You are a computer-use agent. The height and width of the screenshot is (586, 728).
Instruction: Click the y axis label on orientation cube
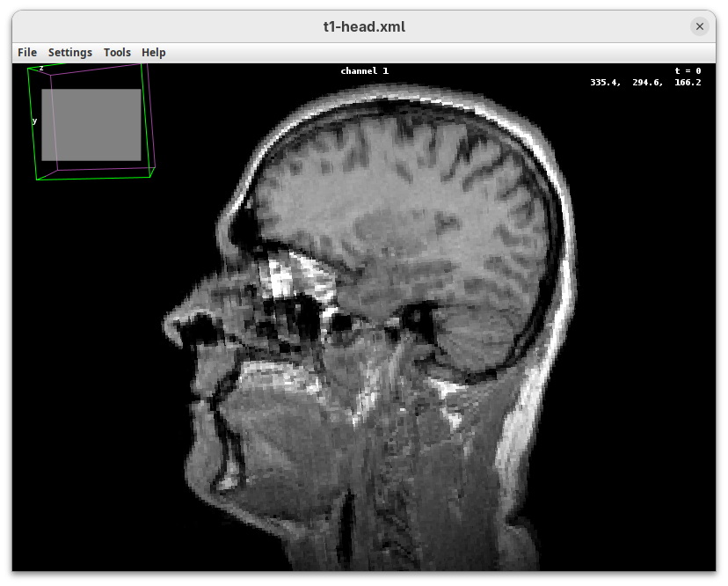(35, 121)
